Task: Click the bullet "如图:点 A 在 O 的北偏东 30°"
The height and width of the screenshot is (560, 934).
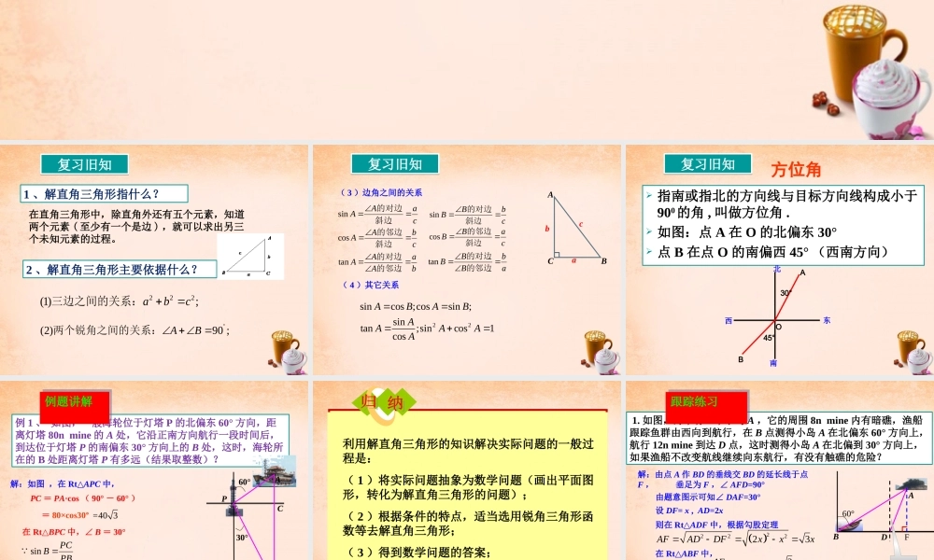Action: pyautogui.click(x=747, y=232)
